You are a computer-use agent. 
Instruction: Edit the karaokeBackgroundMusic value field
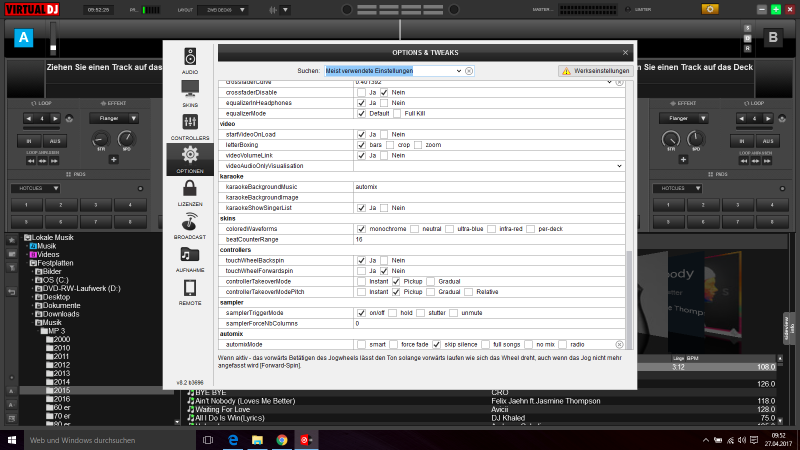488,187
